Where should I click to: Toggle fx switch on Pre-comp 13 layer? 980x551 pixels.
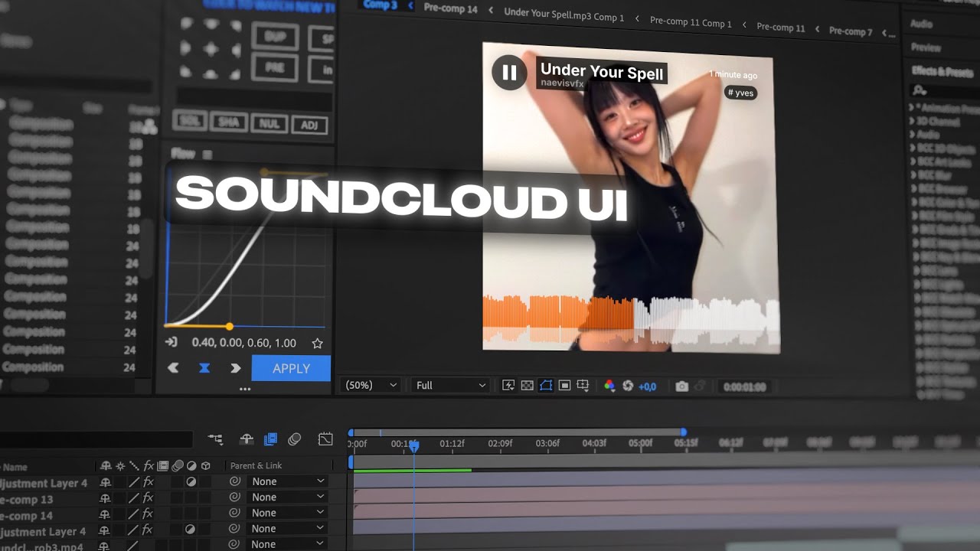(x=149, y=498)
